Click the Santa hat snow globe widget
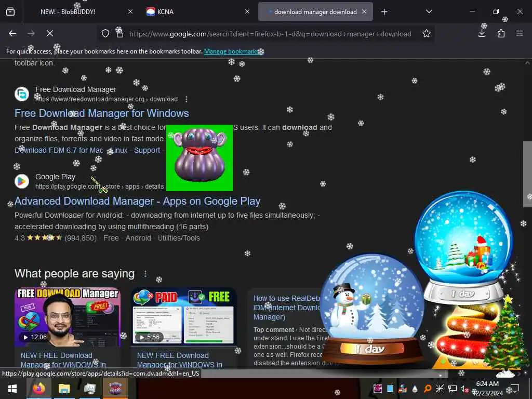 tap(464, 247)
